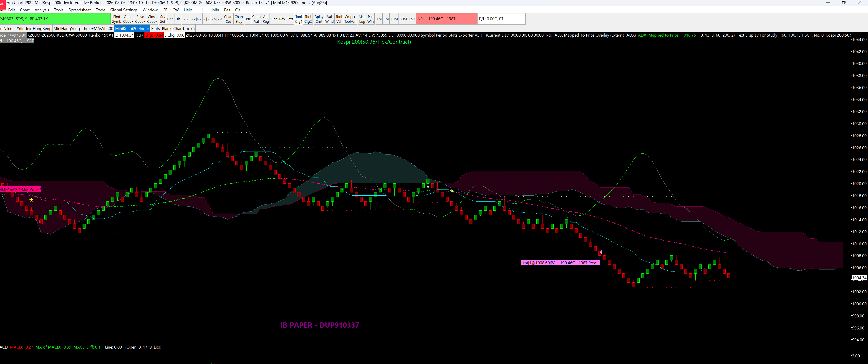Click the Con connect button
868x364 pixels.
(171, 19)
